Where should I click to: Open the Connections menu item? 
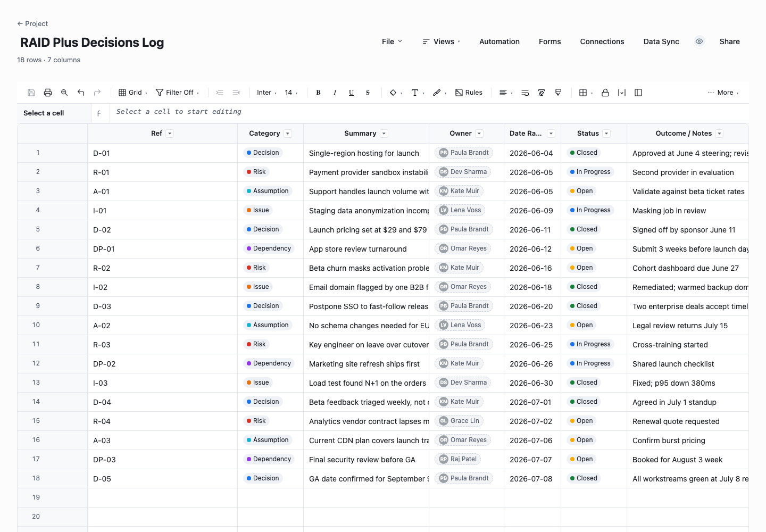[x=602, y=41]
